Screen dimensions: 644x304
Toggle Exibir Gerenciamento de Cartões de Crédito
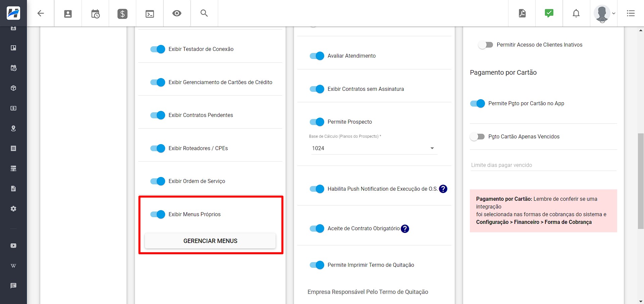[x=157, y=82]
